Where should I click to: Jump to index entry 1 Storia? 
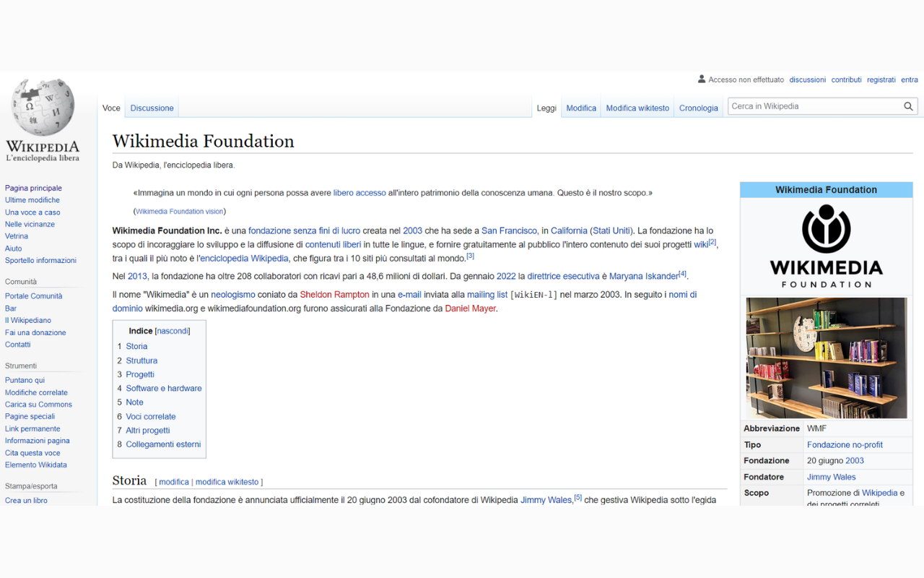click(x=133, y=346)
